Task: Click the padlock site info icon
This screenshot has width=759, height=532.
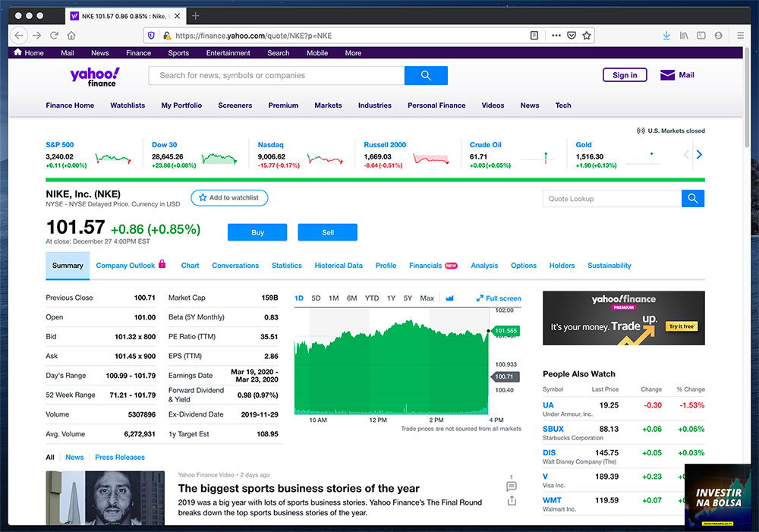Action: pyautogui.click(x=166, y=36)
